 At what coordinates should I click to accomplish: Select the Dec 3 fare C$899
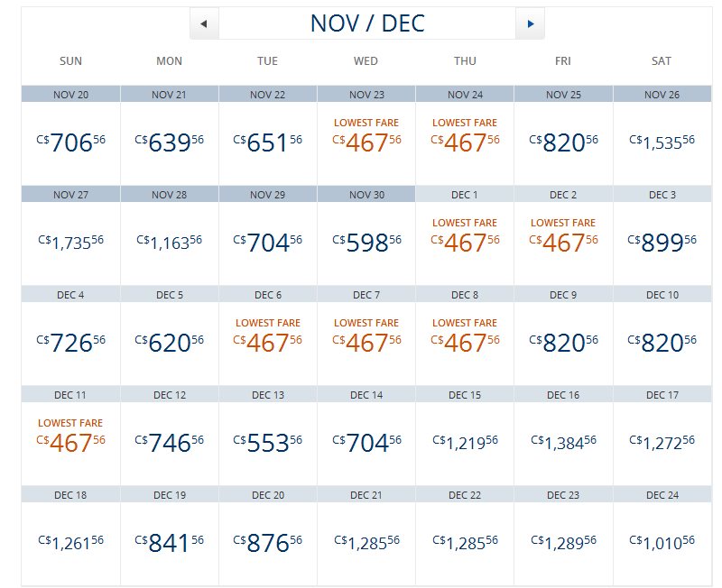(662, 242)
